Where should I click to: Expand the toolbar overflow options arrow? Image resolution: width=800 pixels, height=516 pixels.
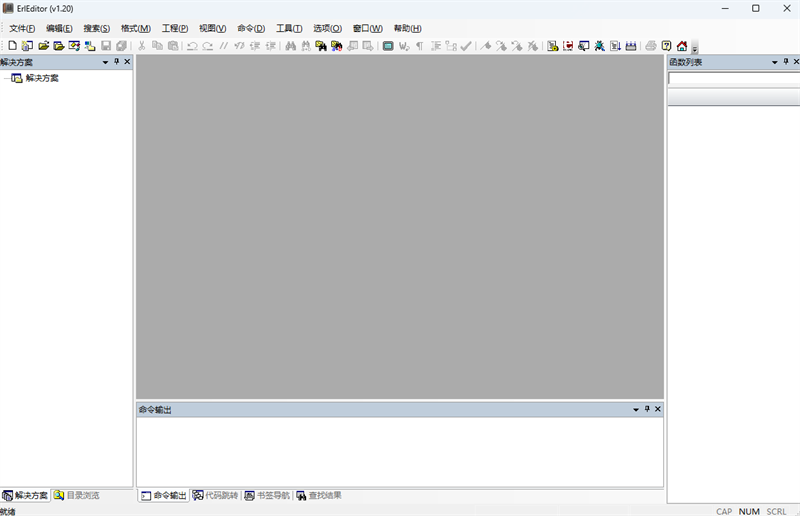694,48
